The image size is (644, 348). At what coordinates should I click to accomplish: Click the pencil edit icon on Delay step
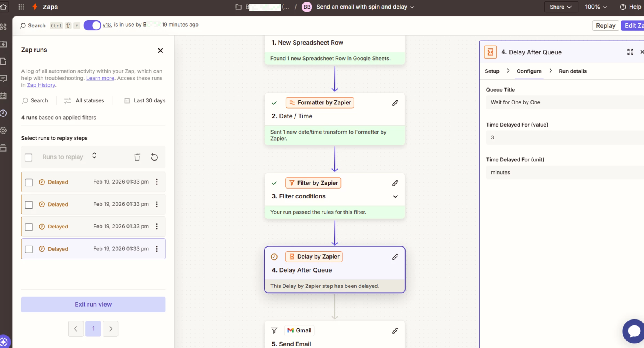tap(395, 257)
